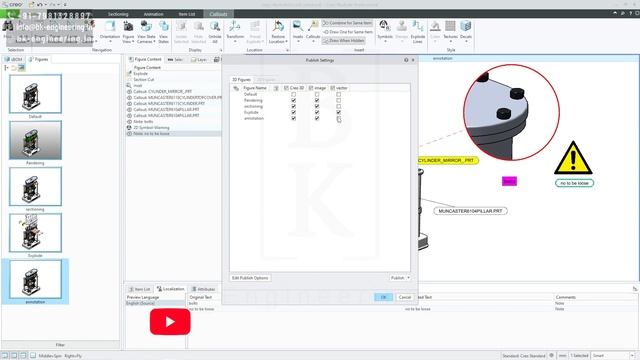Toggle Image checkbox for Default figure
The height and width of the screenshot is (360, 640).
tap(317, 94)
